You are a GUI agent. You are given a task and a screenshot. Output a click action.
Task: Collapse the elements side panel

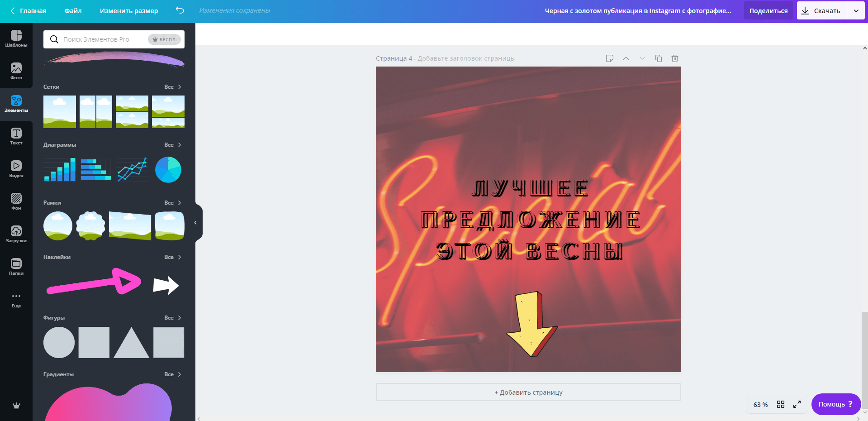pyautogui.click(x=195, y=222)
